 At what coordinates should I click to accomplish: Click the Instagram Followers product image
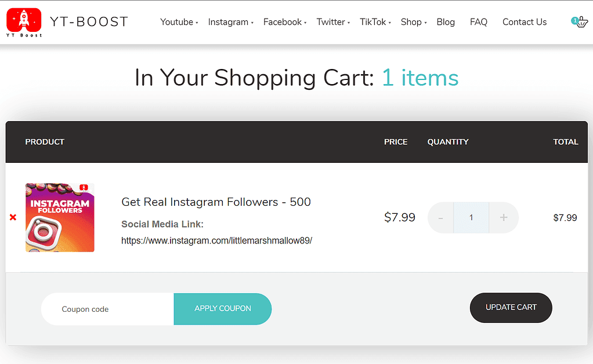60,217
